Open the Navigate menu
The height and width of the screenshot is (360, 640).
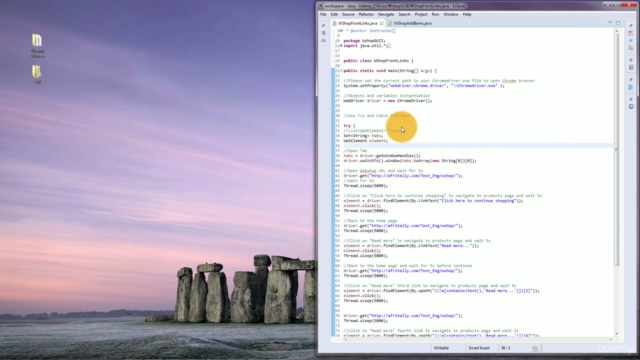point(386,14)
